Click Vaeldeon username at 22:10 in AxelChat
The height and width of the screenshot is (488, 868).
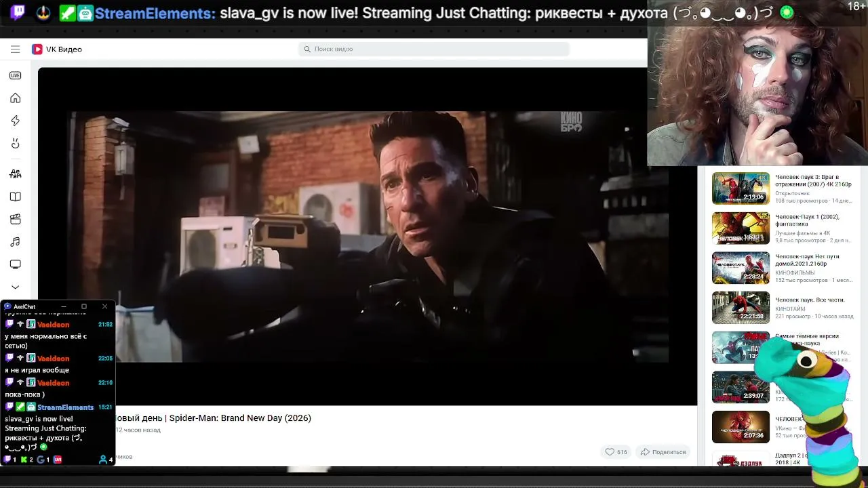pos(53,383)
